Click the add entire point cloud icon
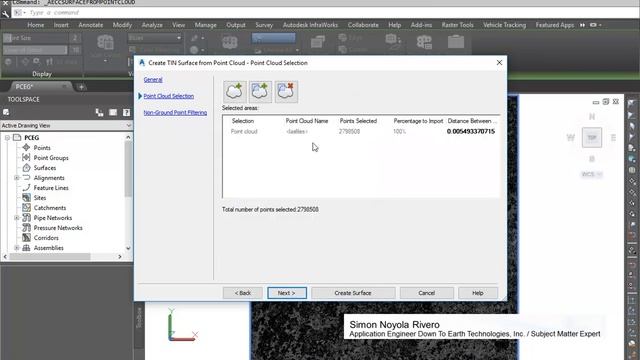Viewport: 640px width, 360px height. pos(234,91)
